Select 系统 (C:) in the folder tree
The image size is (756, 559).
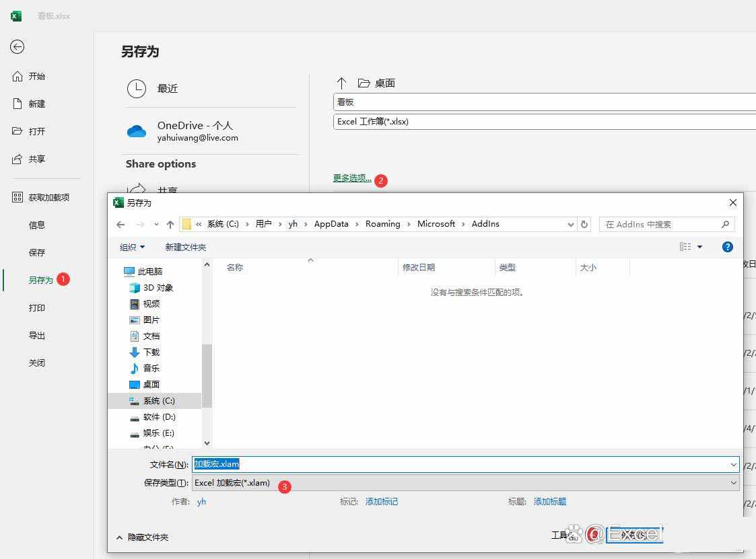pyautogui.click(x=159, y=401)
